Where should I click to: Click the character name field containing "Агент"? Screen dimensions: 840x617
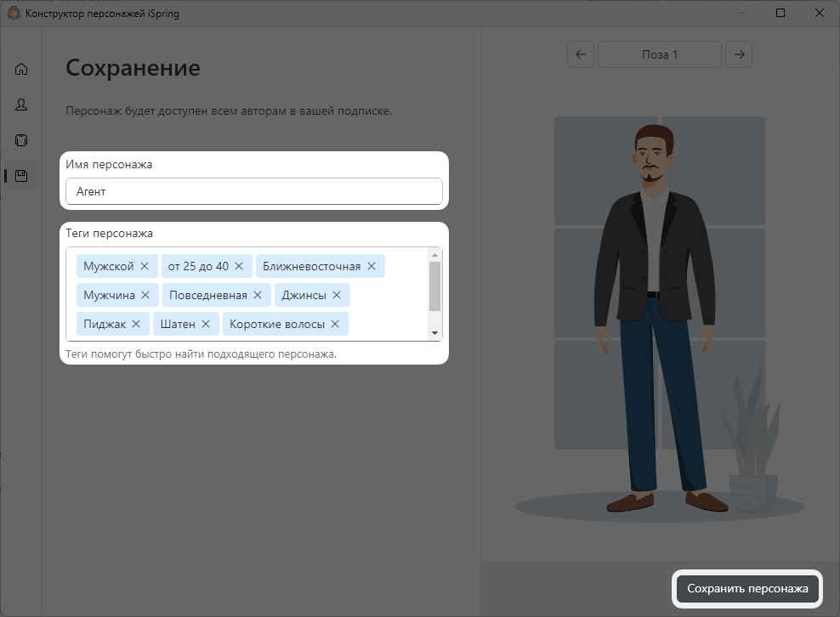point(253,191)
